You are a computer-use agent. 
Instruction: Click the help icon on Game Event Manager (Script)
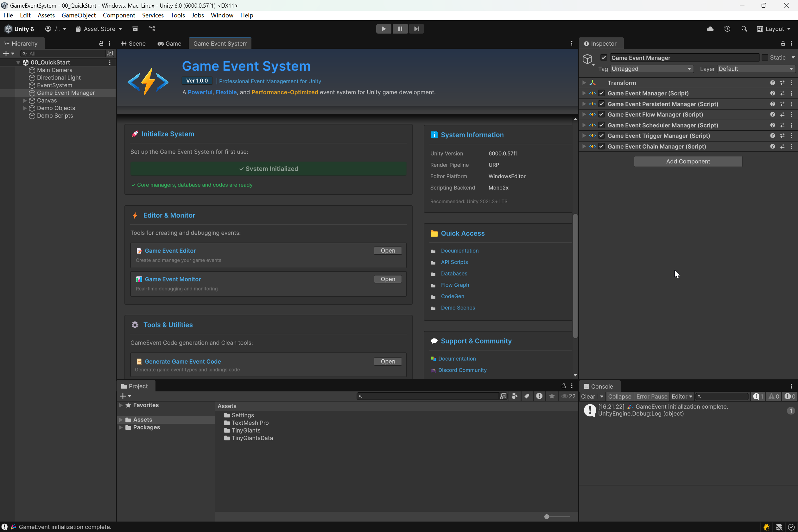pos(772,93)
